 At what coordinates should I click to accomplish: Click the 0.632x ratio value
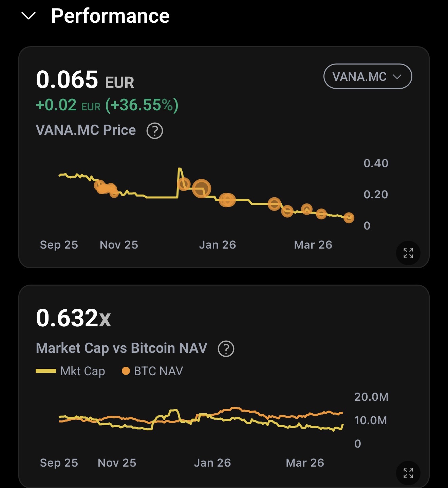pos(73,319)
